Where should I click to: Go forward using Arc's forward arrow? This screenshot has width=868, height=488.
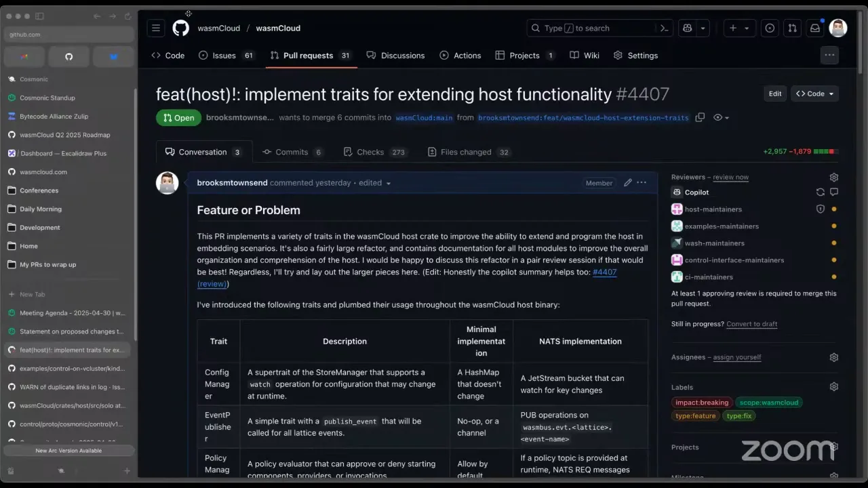(x=113, y=16)
